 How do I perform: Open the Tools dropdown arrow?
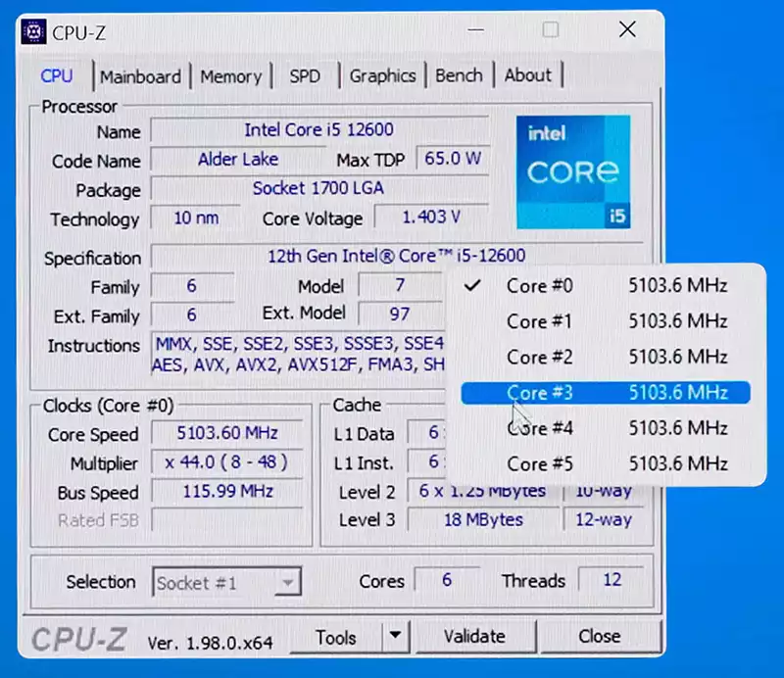tap(396, 635)
